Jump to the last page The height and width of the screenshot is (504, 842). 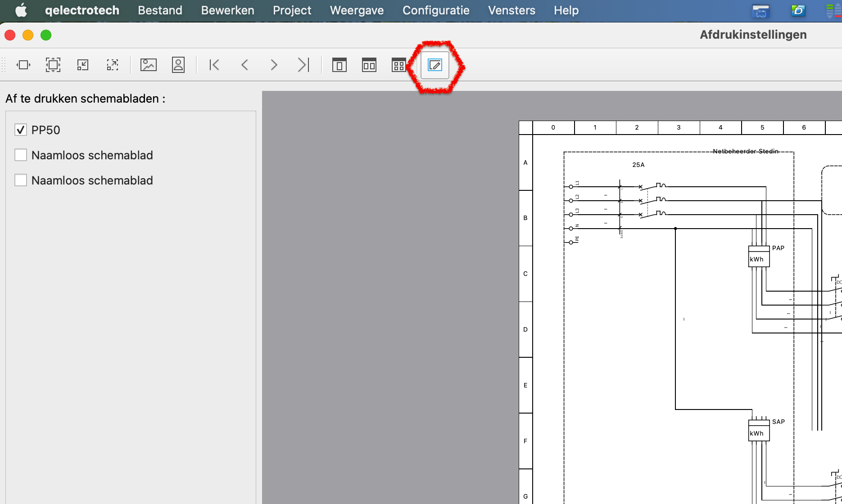[x=303, y=65]
